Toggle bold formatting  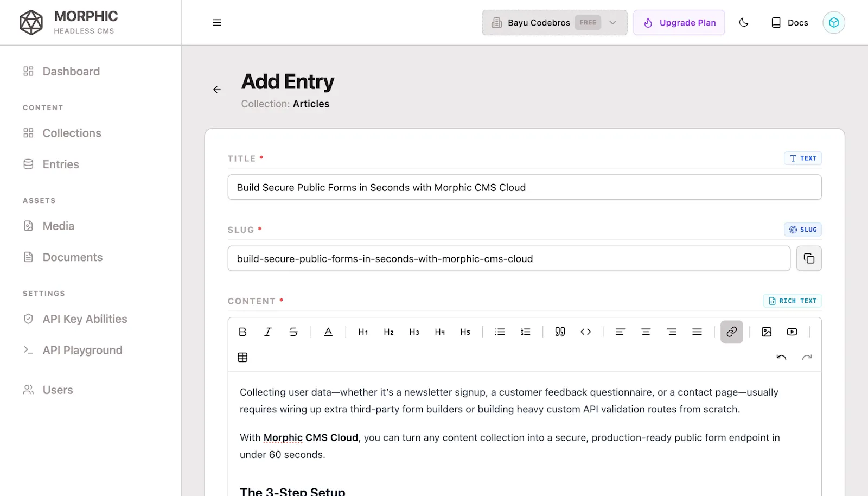pyautogui.click(x=242, y=332)
